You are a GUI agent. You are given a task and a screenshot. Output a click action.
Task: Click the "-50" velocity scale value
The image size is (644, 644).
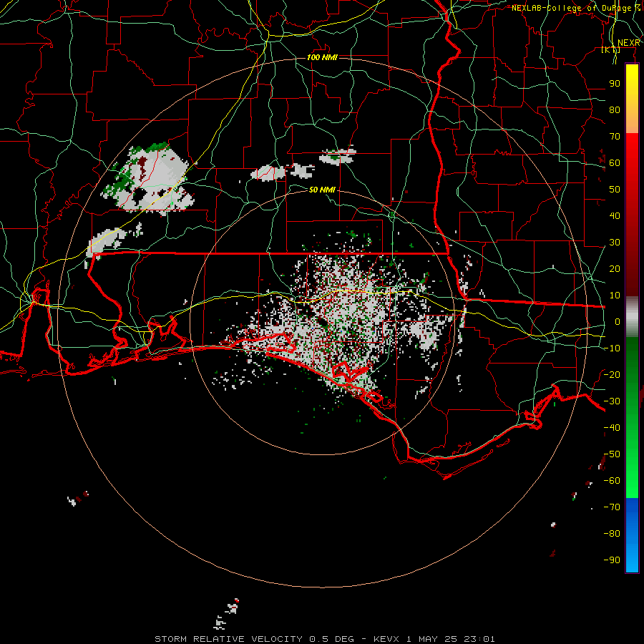[612, 454]
